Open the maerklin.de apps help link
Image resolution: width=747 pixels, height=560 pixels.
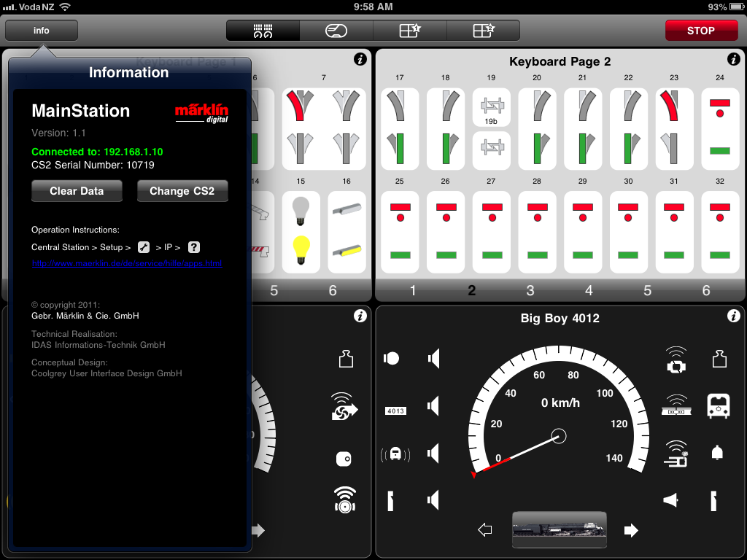[127, 263]
